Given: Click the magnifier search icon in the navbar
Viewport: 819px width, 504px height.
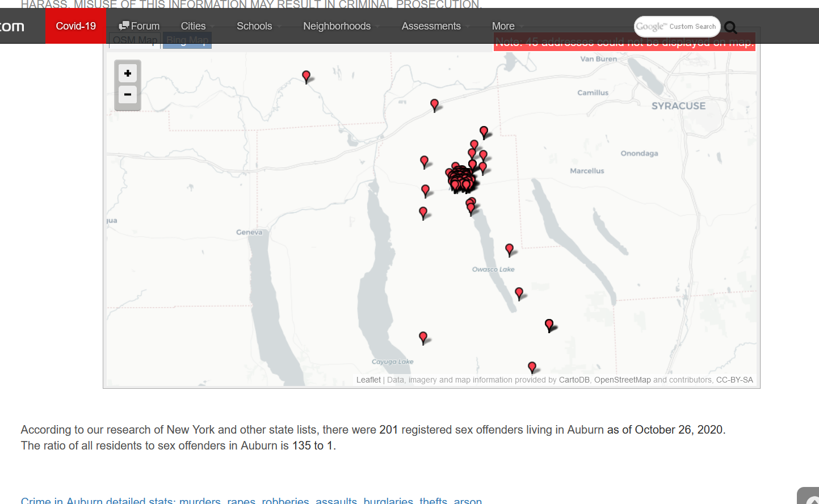Looking at the screenshot, I should (730, 27).
